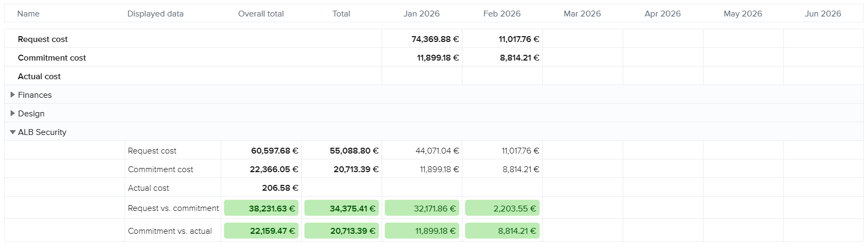The image size is (868, 246).
Task: Select the Jan 2026 column header
Action: click(421, 14)
